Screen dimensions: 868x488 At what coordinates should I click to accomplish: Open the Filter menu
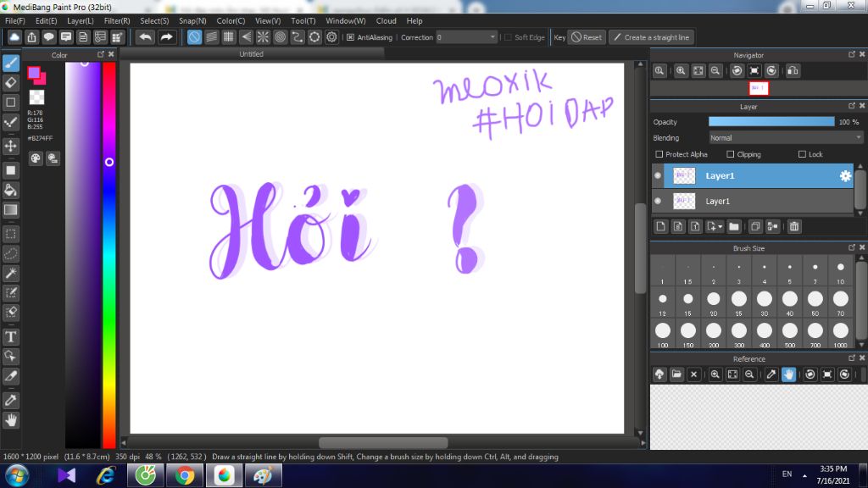pyautogui.click(x=117, y=21)
